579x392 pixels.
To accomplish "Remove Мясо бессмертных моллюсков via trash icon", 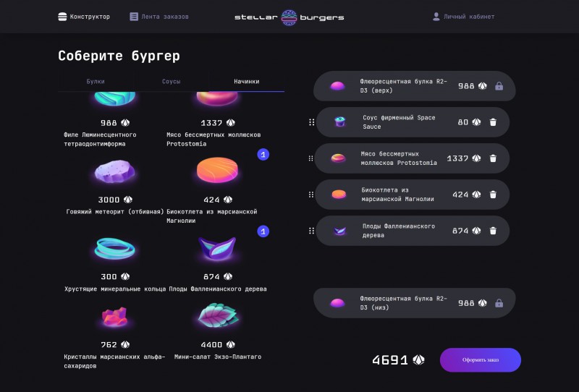I will point(493,158).
